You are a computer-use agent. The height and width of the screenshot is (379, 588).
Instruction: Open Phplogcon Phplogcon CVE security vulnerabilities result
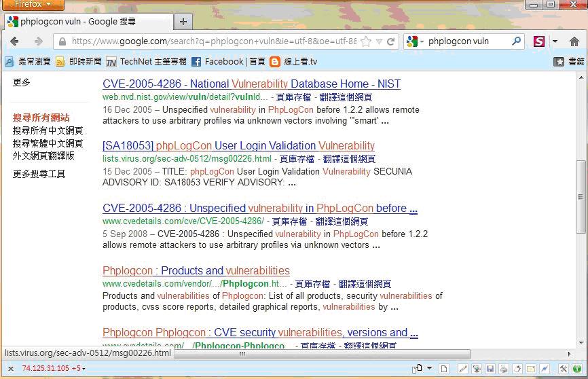click(x=260, y=332)
